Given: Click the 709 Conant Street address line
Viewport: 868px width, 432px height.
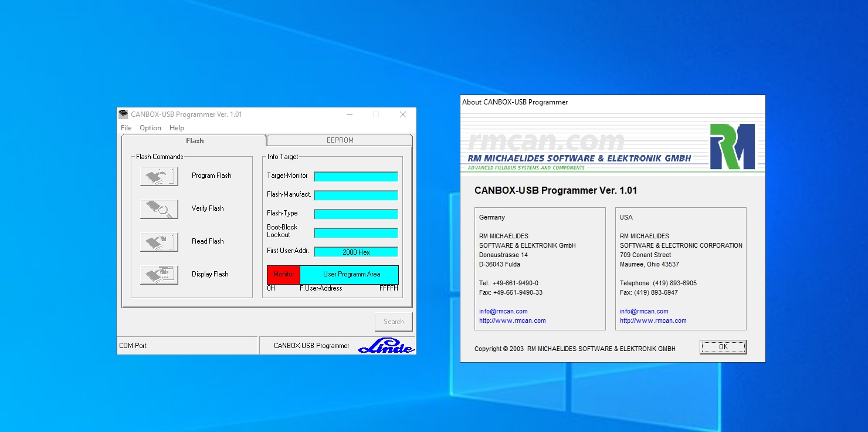Looking at the screenshot, I should pyautogui.click(x=646, y=255).
